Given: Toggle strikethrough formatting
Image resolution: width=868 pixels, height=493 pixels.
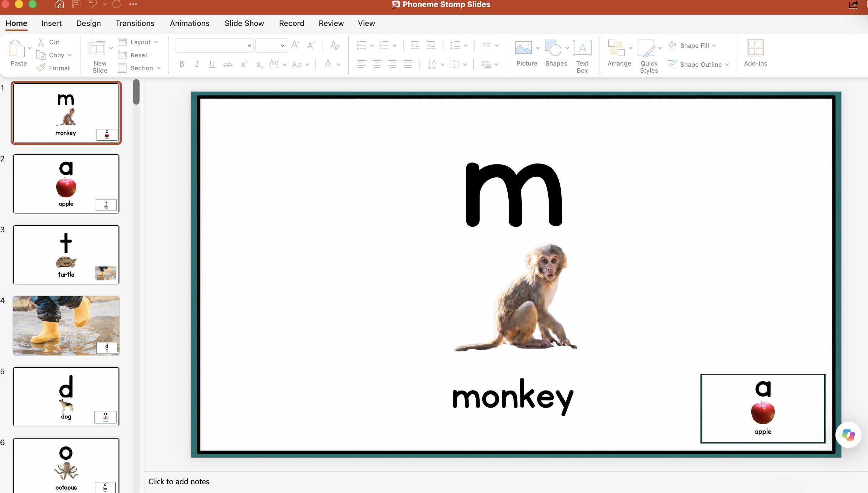Looking at the screenshot, I should pos(228,64).
